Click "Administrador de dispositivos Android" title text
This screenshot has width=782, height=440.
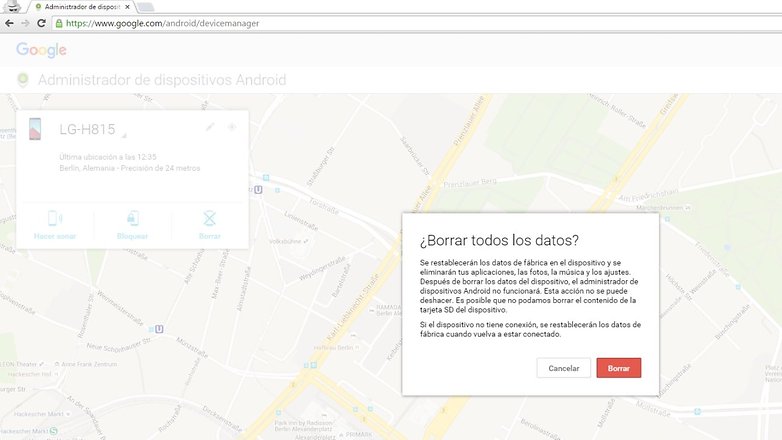click(x=162, y=80)
